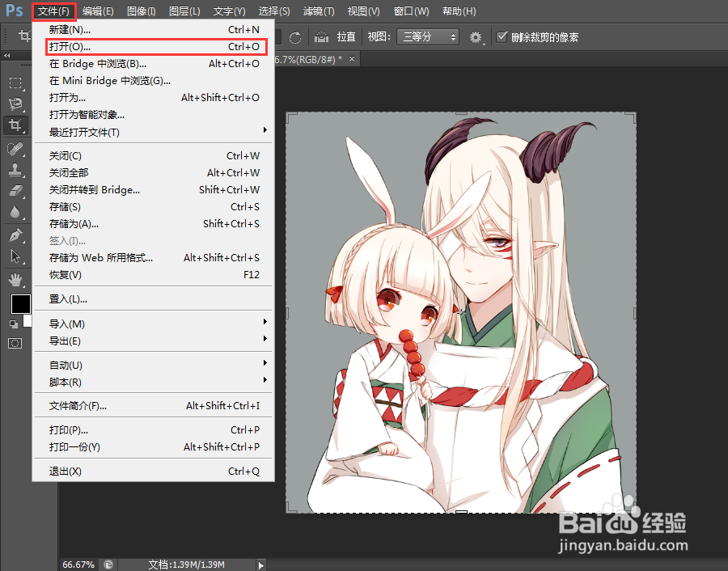Open the 三等分 crop view overlay dropdown
The height and width of the screenshot is (571, 728).
coord(427,36)
